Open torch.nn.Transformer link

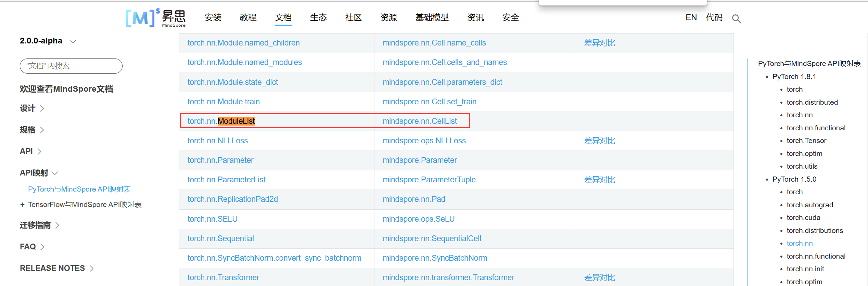pyautogui.click(x=224, y=277)
